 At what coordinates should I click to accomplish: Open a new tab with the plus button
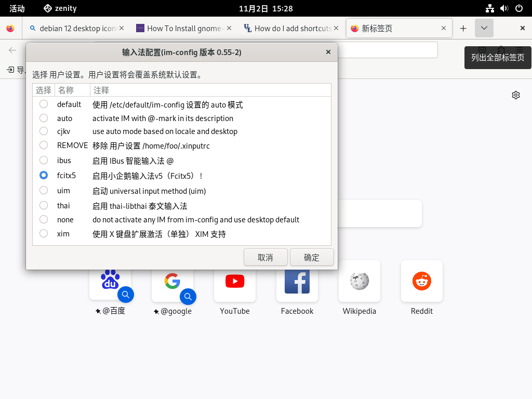coord(463,29)
